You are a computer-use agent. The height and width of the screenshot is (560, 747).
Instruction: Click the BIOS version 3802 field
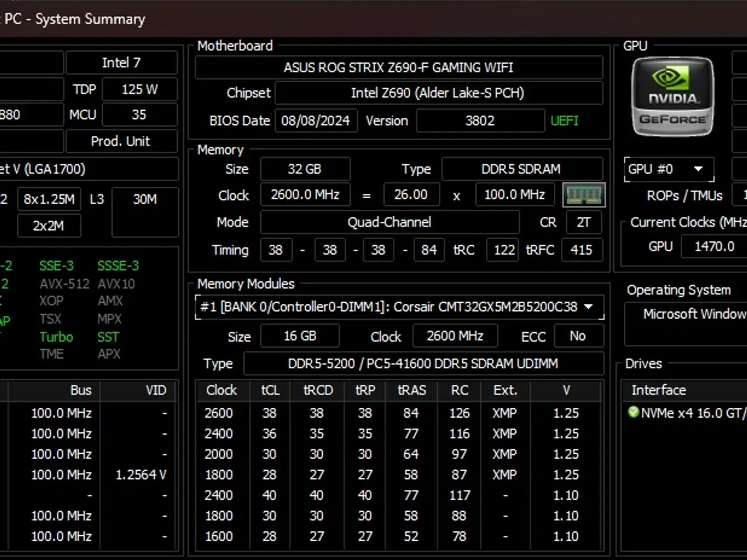coord(480,121)
